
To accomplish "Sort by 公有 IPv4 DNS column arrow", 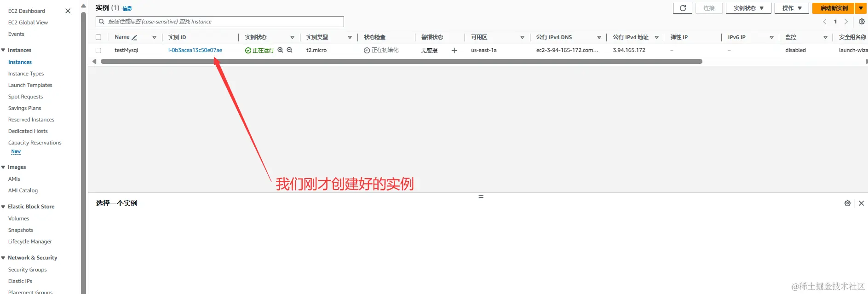I will 599,37.
